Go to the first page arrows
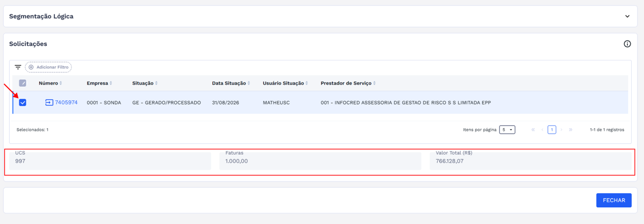Viewport: 644px width, 224px height. [533, 130]
